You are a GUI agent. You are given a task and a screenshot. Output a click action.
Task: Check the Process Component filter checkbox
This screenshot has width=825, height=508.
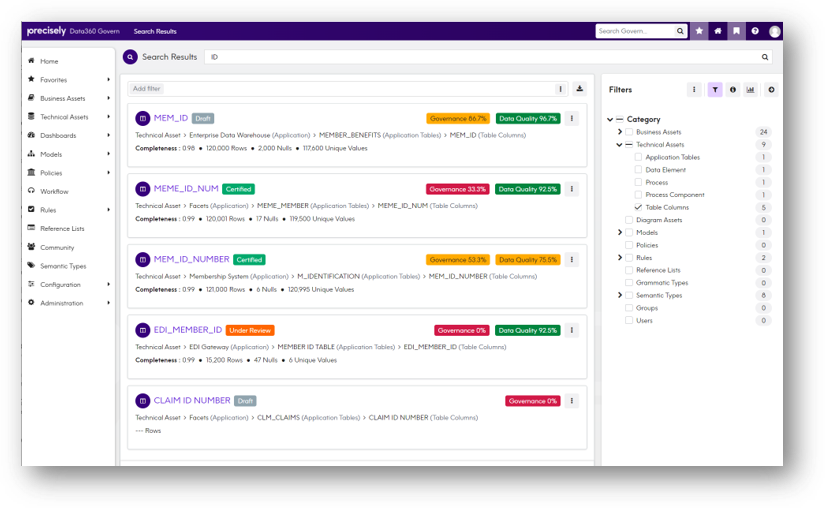[638, 195]
